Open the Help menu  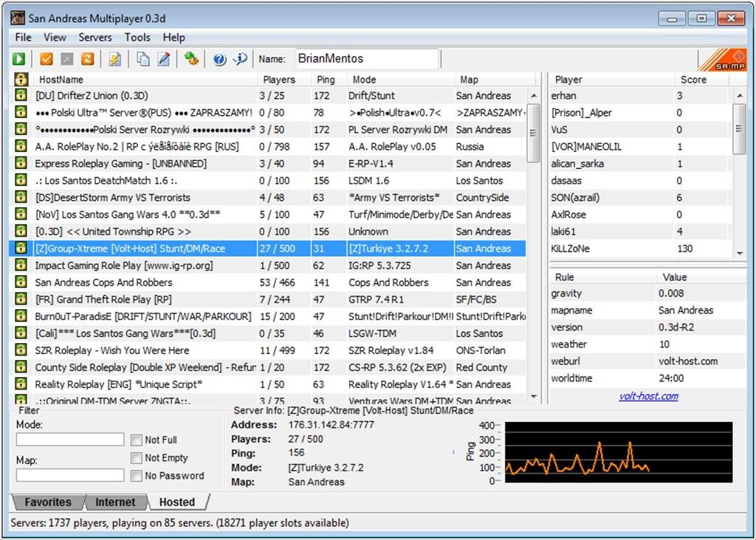pyautogui.click(x=173, y=37)
